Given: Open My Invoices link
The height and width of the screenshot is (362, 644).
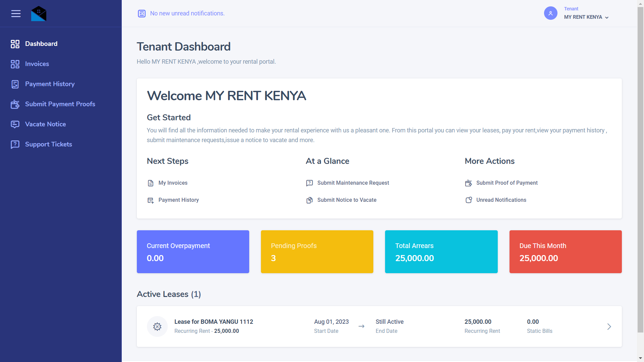Looking at the screenshot, I should 173,183.
